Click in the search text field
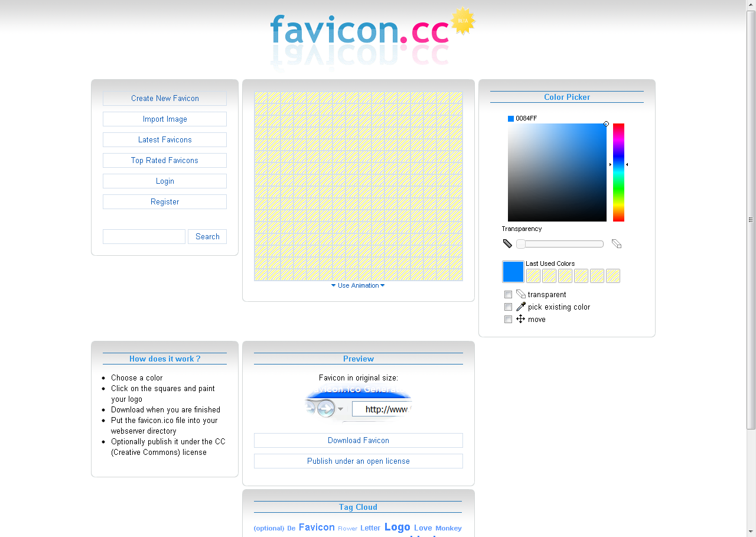This screenshot has width=756, height=537. click(144, 237)
